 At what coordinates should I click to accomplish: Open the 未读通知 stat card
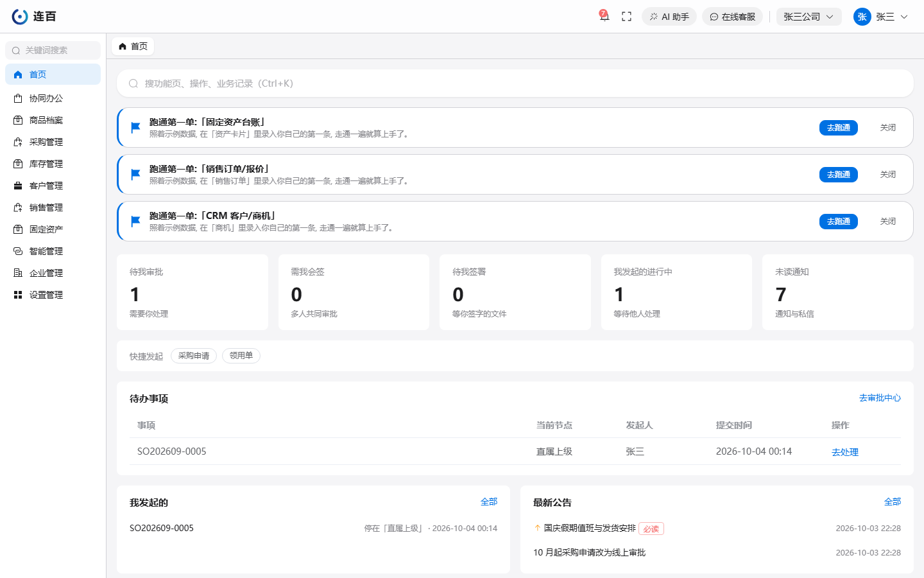click(x=838, y=292)
